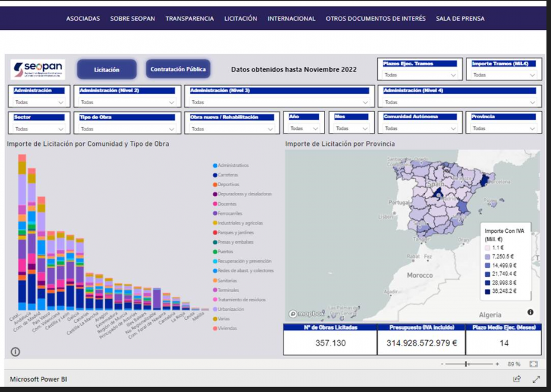551x392 pixels.
Task: Switch to the Contratación Pública report
Action: [x=178, y=69]
